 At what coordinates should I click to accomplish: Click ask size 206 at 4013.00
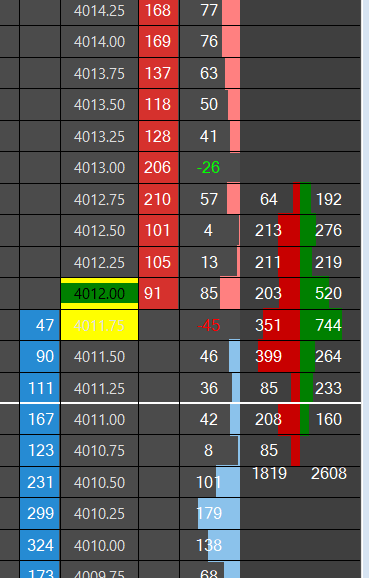pyautogui.click(x=159, y=168)
